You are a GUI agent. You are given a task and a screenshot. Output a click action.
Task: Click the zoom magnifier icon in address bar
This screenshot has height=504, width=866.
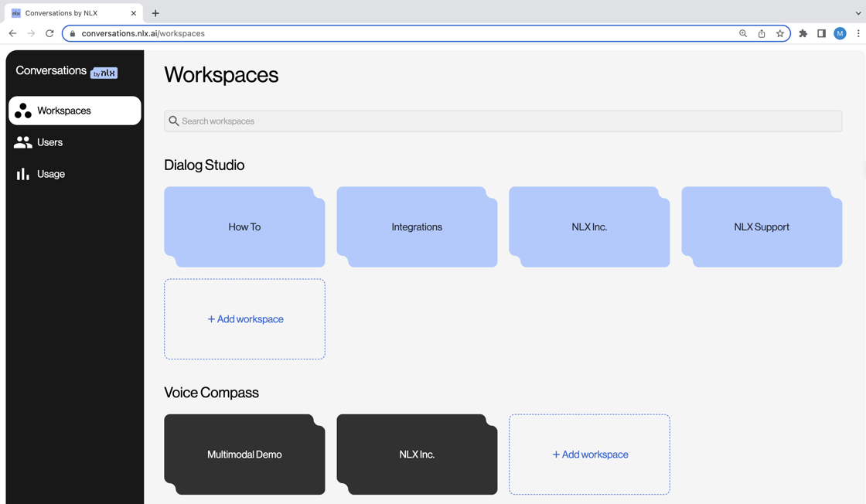(x=743, y=33)
